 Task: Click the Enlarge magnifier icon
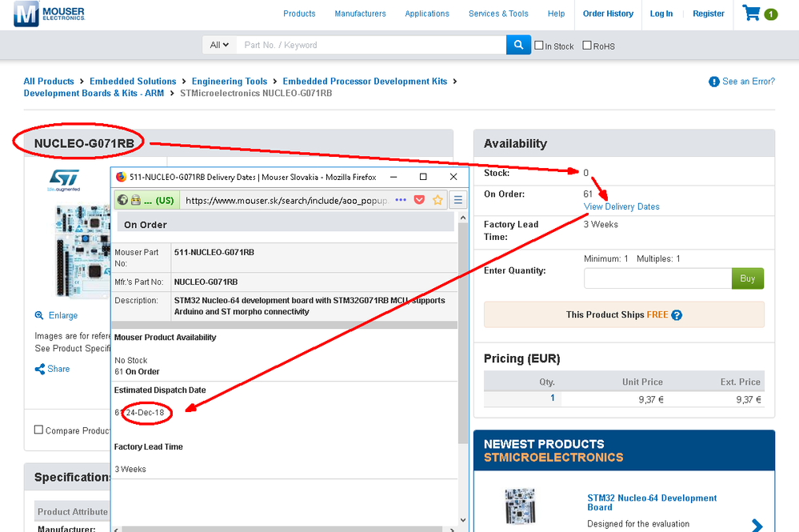(x=39, y=315)
